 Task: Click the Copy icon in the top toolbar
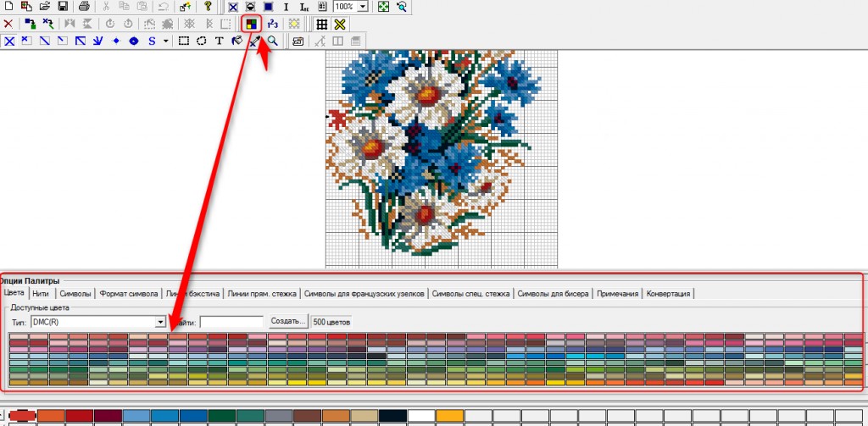[125, 7]
